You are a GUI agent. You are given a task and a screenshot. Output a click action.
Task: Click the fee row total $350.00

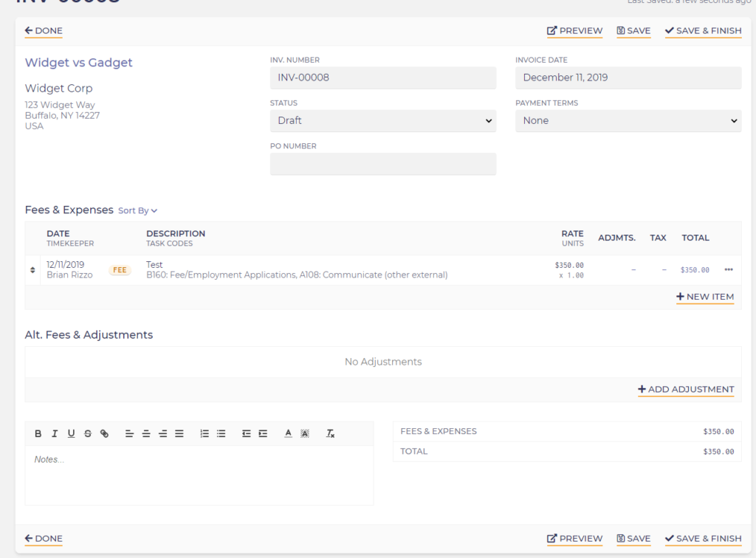click(695, 270)
